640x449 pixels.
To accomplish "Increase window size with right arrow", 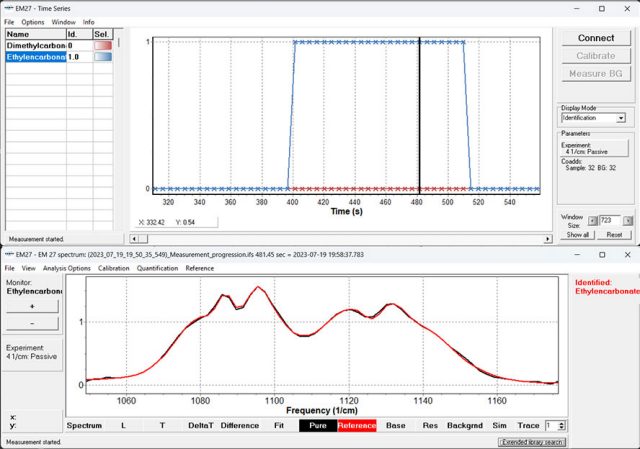I will pyautogui.click(x=628, y=221).
